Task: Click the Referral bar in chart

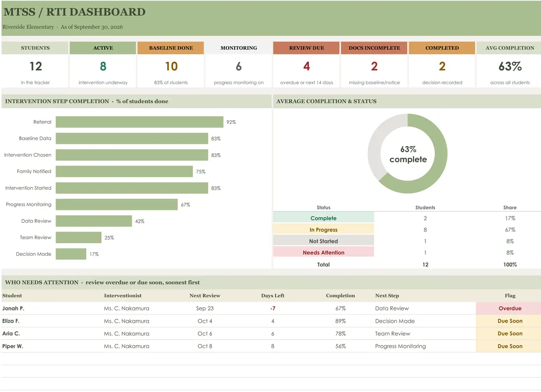Action: pyautogui.click(x=139, y=122)
